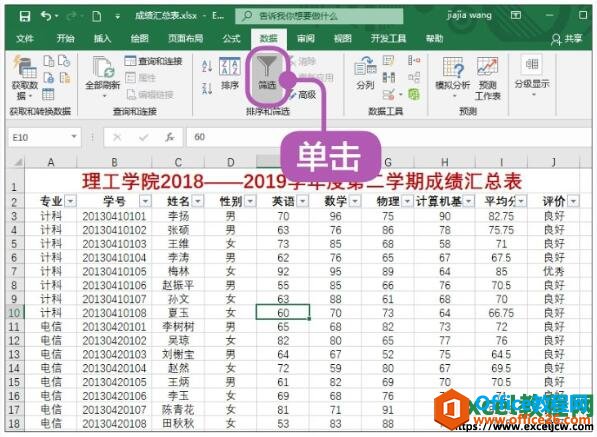Viewport: 597px width, 437px height.
Task: Select column H header
Action: tap(444, 163)
